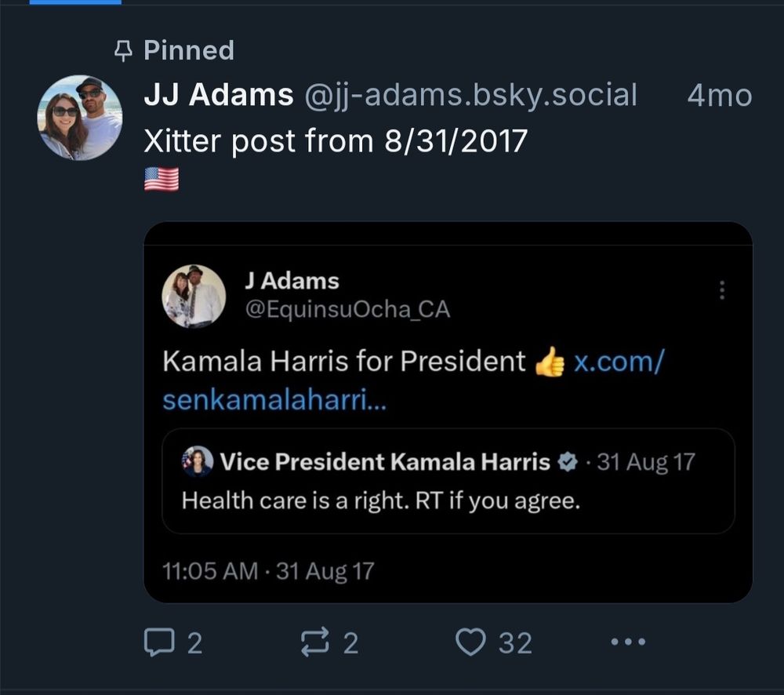The image size is (784, 695).
Task: Open the post options ellipsis menu
Action: pos(625,642)
